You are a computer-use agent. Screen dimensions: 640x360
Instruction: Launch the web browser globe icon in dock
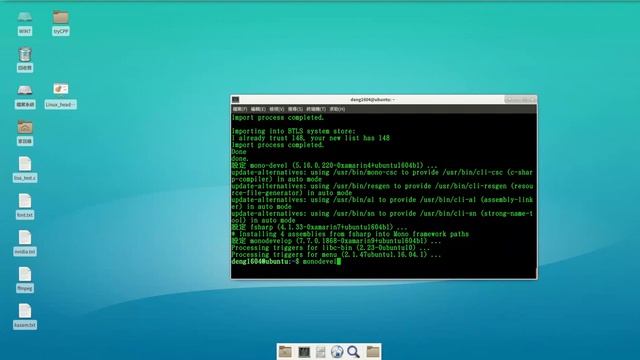point(337,351)
